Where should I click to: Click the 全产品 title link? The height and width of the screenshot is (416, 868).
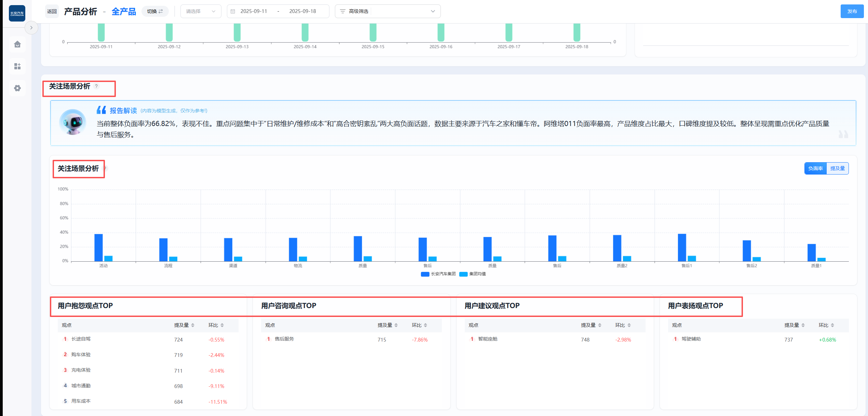tap(124, 12)
